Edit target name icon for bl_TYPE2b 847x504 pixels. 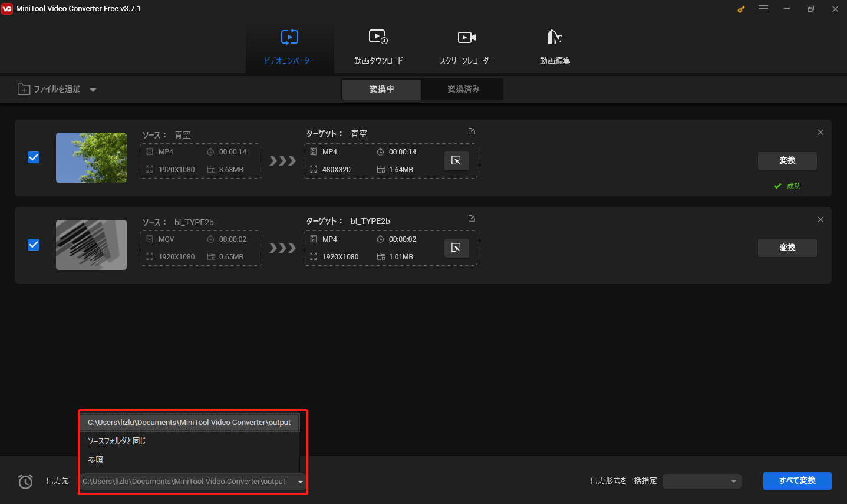(472, 219)
